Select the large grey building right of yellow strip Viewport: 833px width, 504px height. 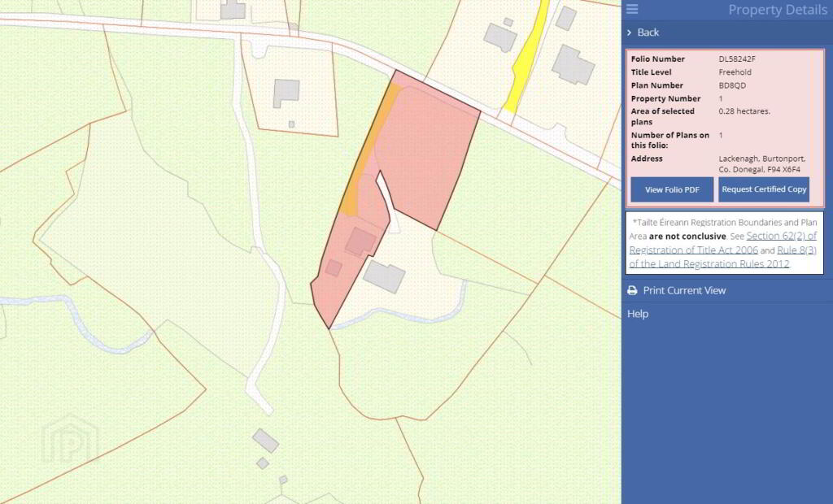tap(573, 65)
